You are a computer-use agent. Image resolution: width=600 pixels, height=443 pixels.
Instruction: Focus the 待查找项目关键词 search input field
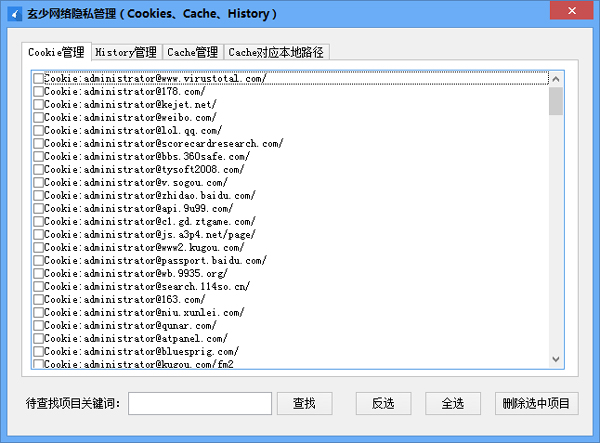[200, 403]
